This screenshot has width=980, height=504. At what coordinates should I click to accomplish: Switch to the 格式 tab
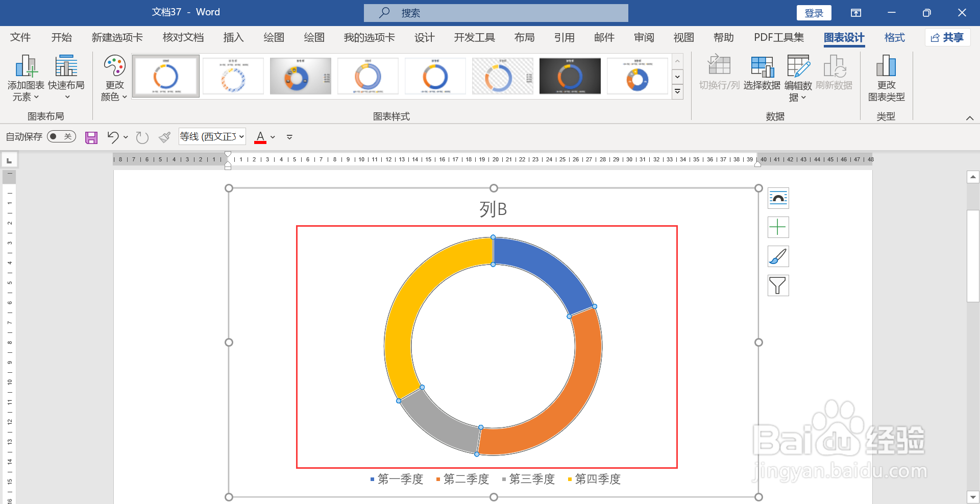coord(894,37)
